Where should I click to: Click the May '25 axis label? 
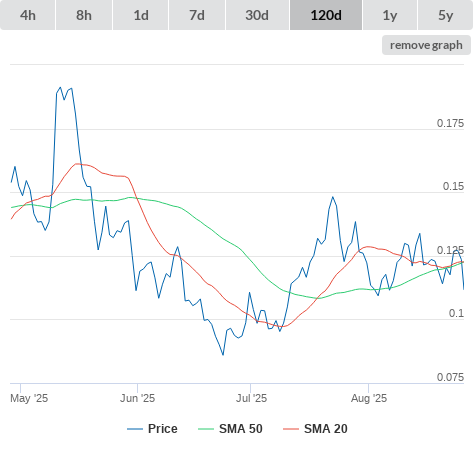tap(29, 398)
